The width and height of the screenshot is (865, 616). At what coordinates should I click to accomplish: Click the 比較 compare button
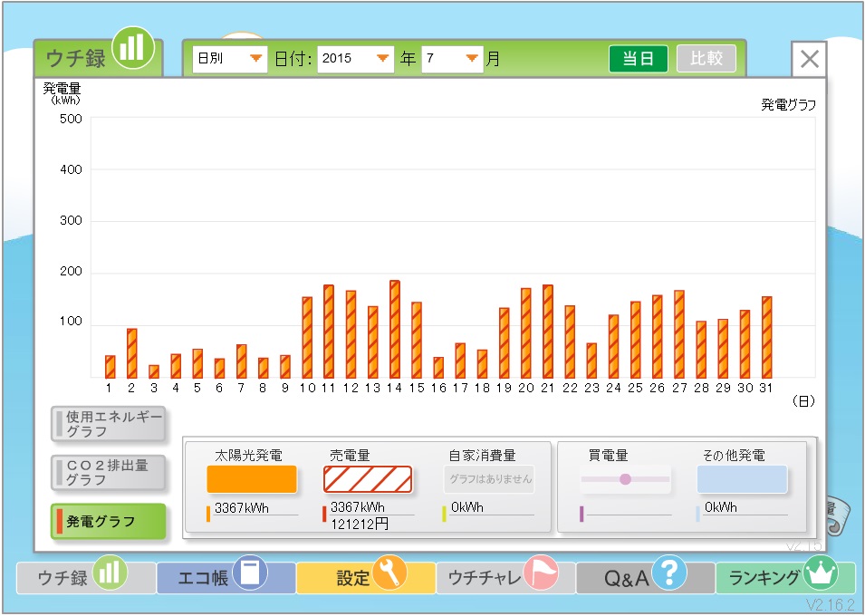(x=706, y=59)
